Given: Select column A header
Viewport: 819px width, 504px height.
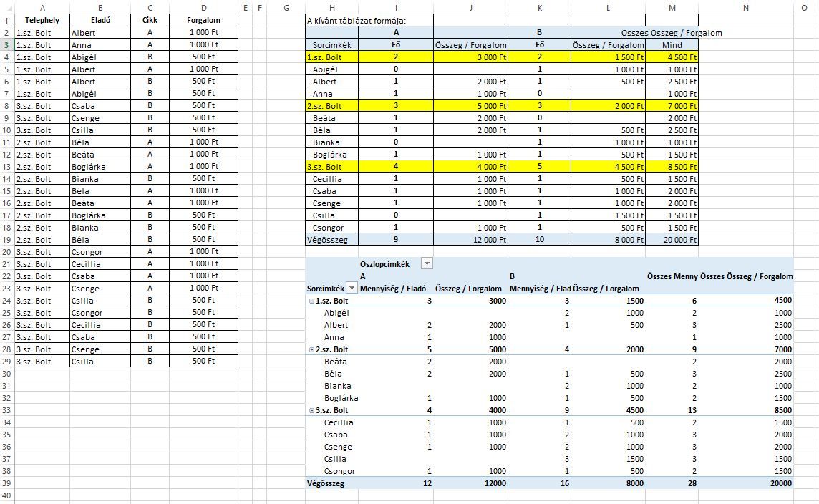Looking at the screenshot, I should pos(42,8).
